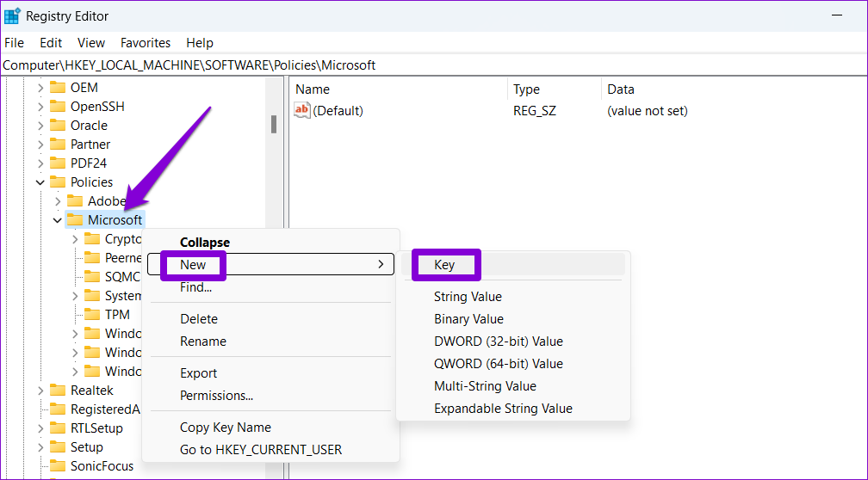Image resolution: width=868 pixels, height=480 pixels.
Task: Click Permissions... in the context menu
Action: pyautogui.click(x=216, y=396)
